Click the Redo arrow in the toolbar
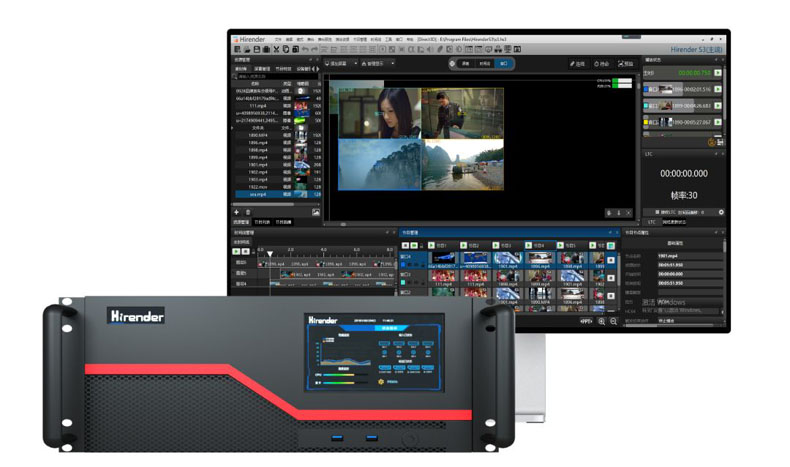This screenshot has height=467, width=790. pos(314,49)
